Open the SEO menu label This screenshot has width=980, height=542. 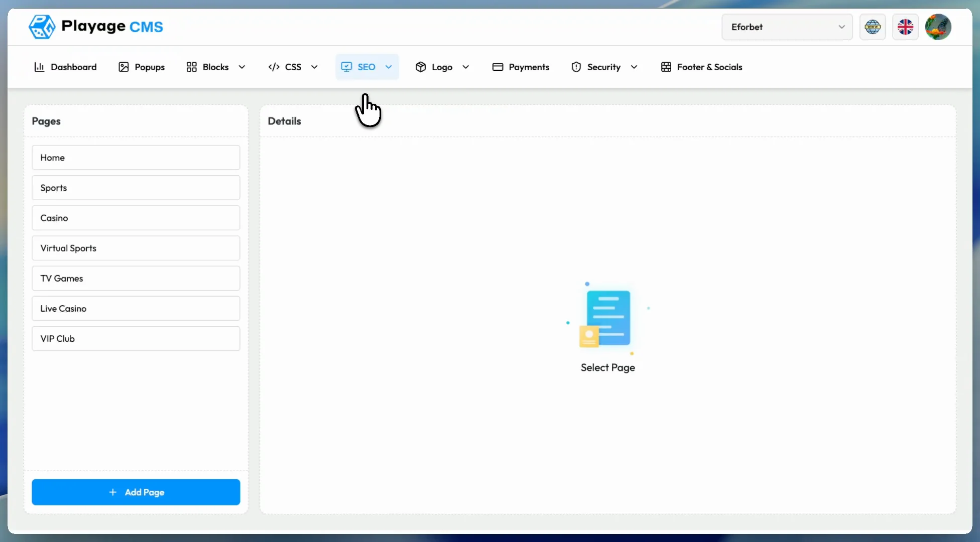coord(366,67)
